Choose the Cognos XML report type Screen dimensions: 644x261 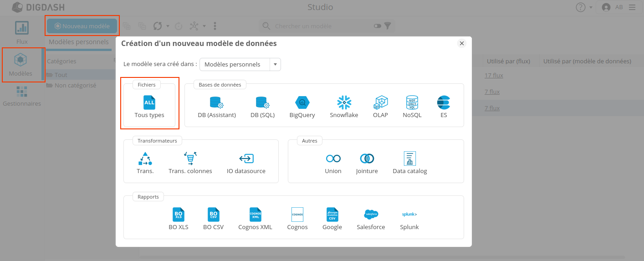click(x=255, y=219)
